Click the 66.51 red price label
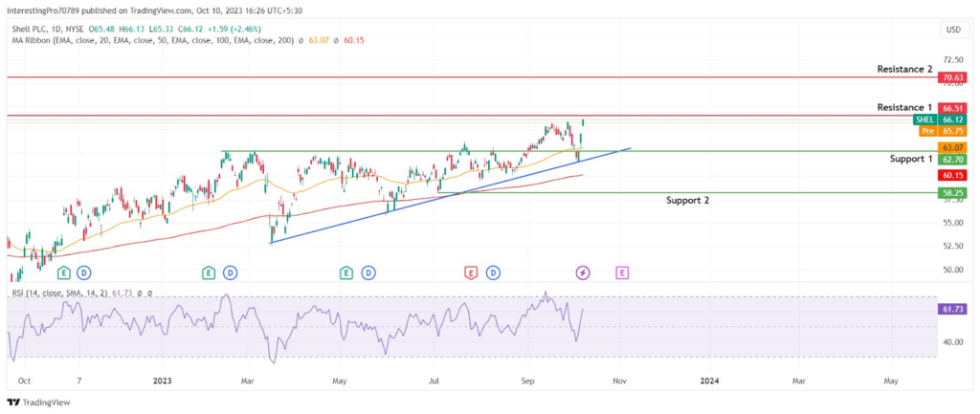 coord(952,108)
